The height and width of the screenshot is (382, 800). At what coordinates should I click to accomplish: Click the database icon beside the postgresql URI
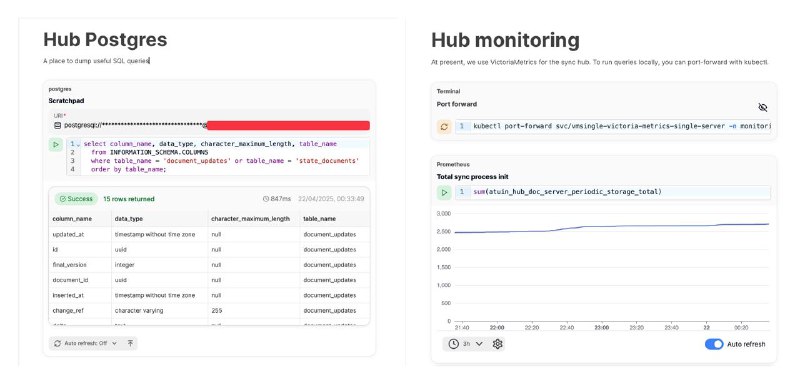coord(58,125)
